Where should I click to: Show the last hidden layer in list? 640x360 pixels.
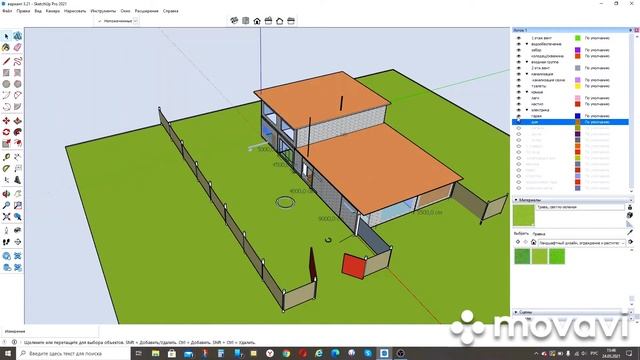pyautogui.click(x=519, y=188)
